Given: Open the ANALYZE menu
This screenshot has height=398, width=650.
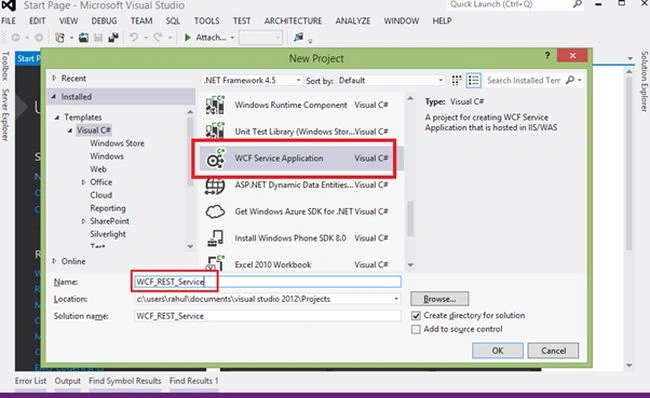Looking at the screenshot, I should [353, 21].
